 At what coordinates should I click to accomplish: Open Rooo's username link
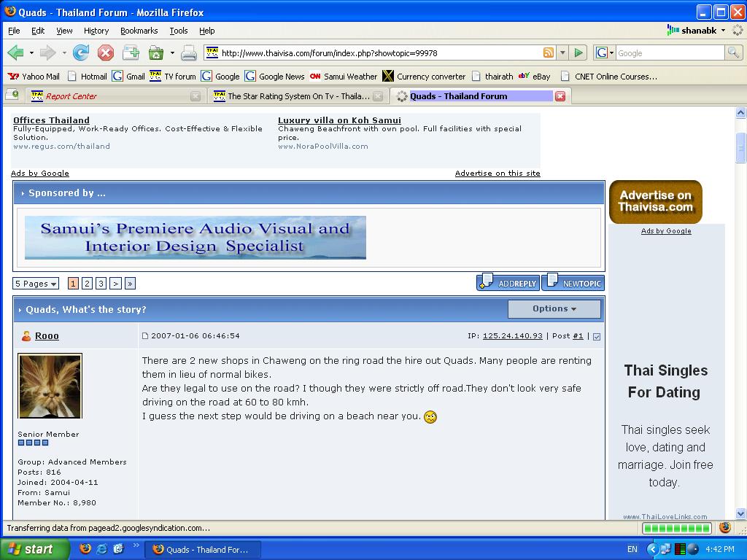click(x=47, y=335)
